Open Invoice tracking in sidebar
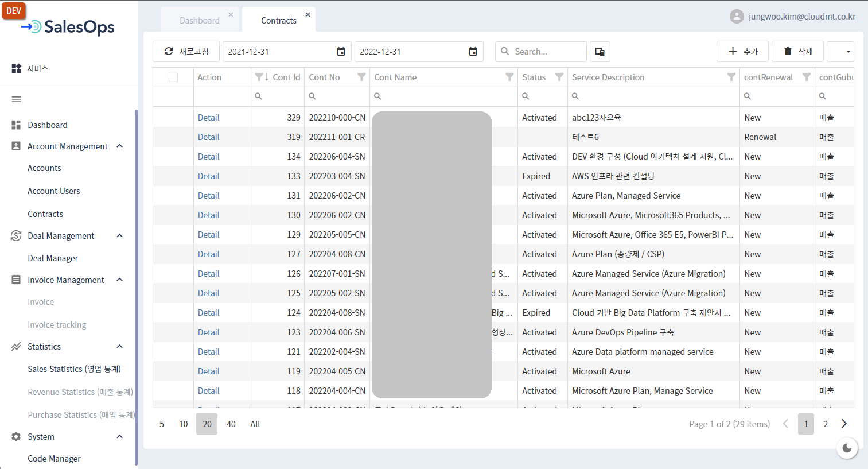This screenshot has width=868, height=469. click(x=57, y=325)
